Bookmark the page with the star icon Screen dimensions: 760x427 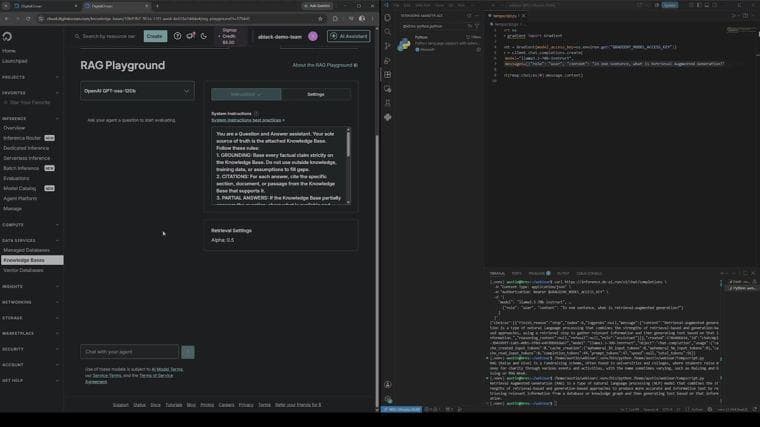coord(320,19)
